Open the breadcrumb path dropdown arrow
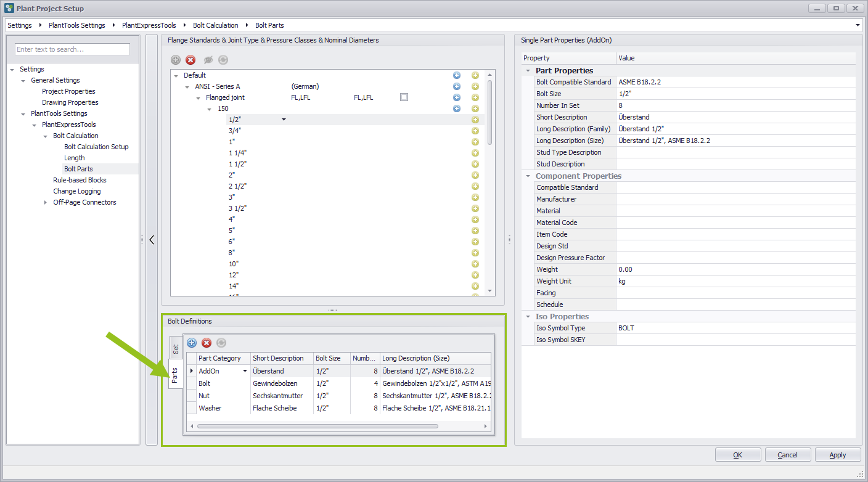868x482 pixels. (x=858, y=25)
